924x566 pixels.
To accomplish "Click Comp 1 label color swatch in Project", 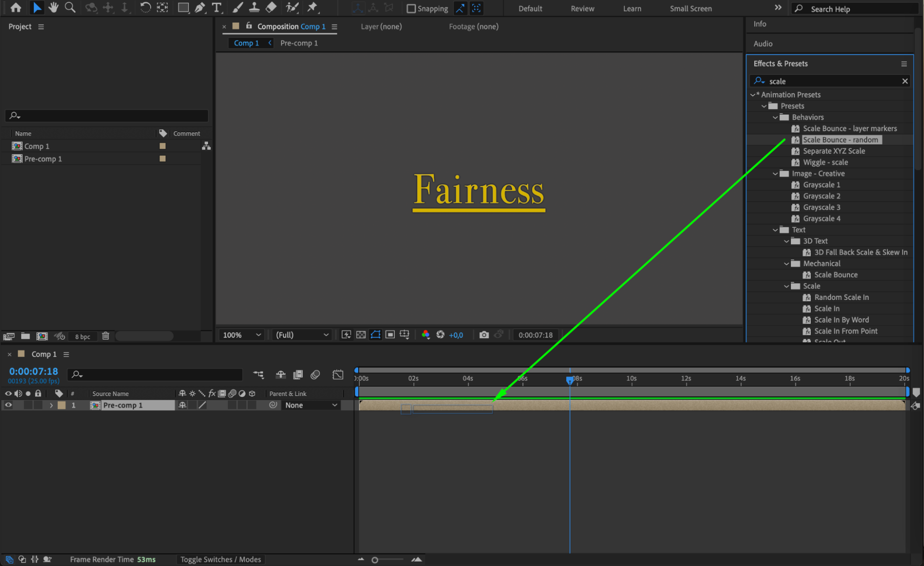I will pos(162,146).
